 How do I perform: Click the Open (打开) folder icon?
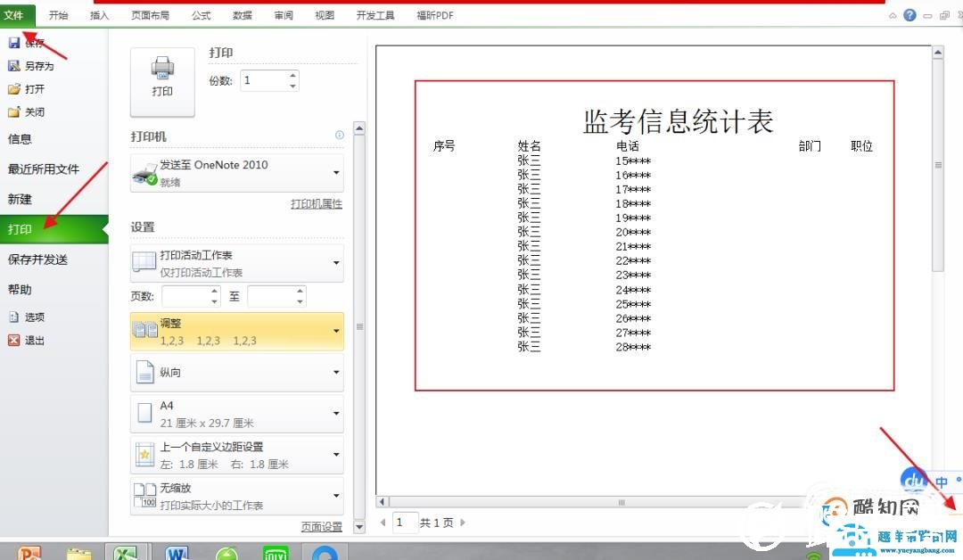click(14, 89)
